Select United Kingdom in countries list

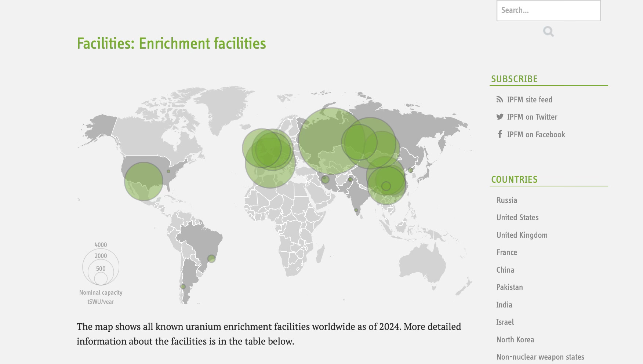(522, 235)
